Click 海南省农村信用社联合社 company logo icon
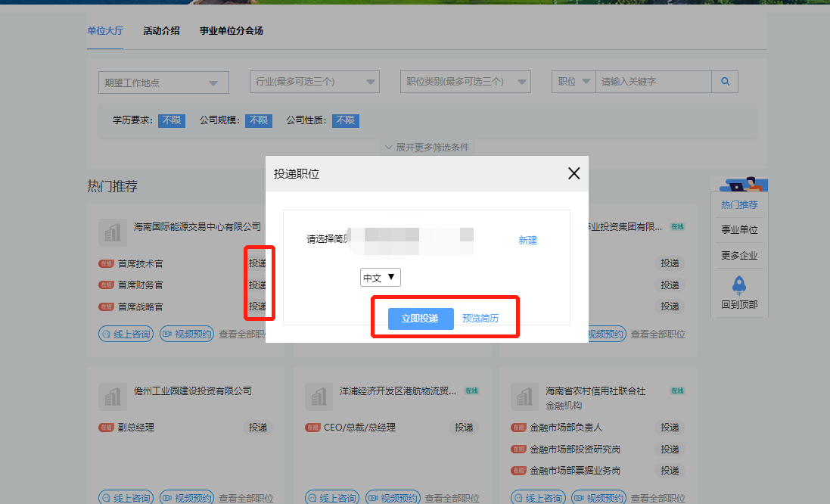Screen dimensions: 830x504 coord(525,397)
